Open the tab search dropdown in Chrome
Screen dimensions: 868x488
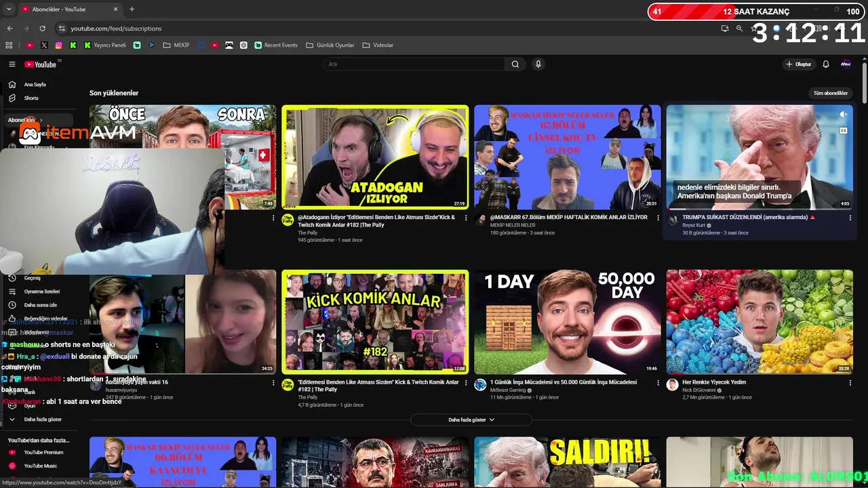click(9, 9)
